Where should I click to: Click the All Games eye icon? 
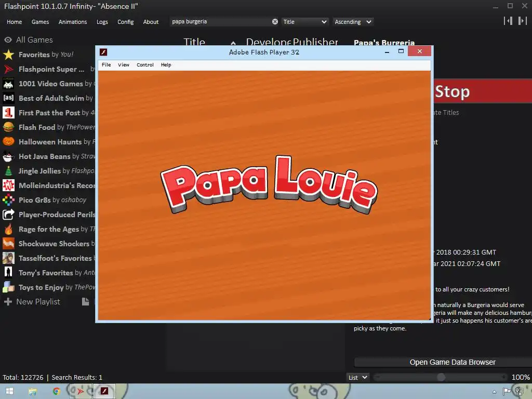point(8,40)
